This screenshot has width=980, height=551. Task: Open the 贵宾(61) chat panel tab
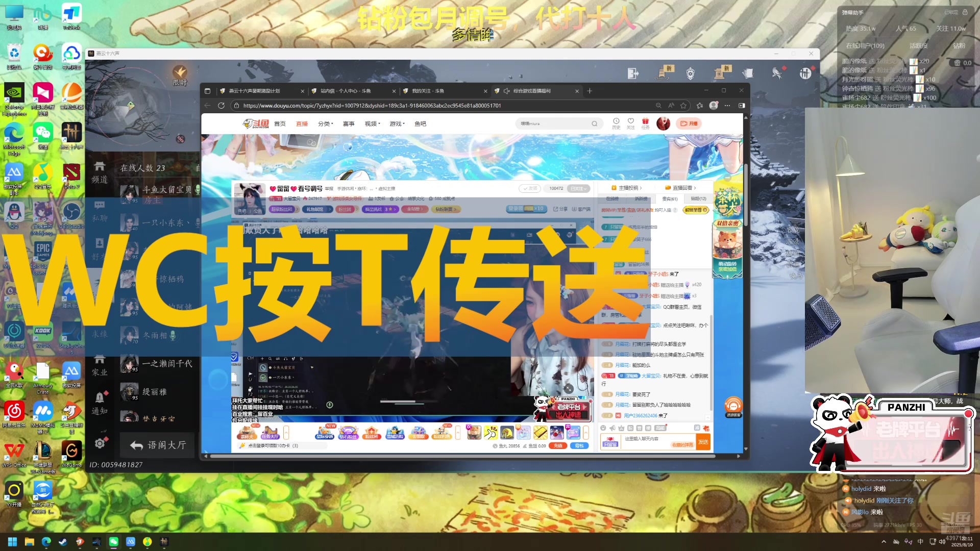tap(670, 198)
